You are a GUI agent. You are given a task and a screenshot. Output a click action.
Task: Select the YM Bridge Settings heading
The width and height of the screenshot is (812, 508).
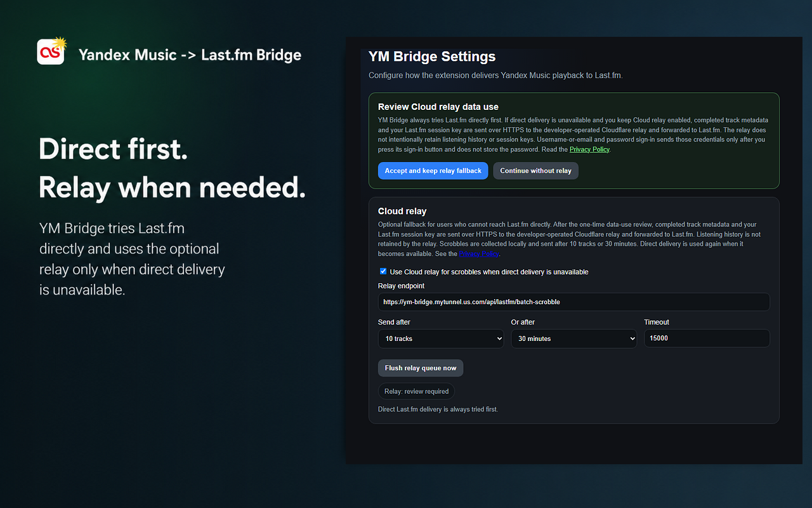coord(432,57)
